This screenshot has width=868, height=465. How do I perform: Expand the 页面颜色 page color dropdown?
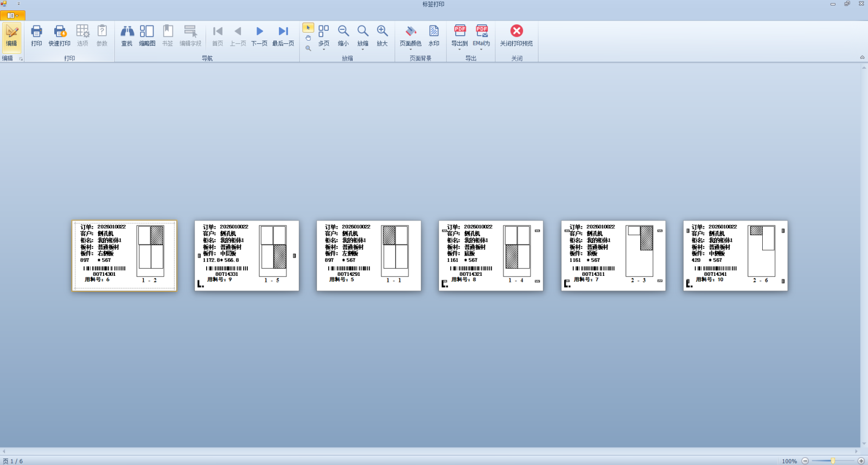(x=411, y=49)
